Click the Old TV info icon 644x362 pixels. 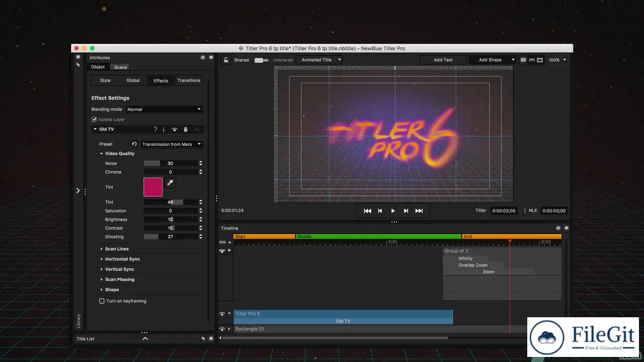pos(164,129)
